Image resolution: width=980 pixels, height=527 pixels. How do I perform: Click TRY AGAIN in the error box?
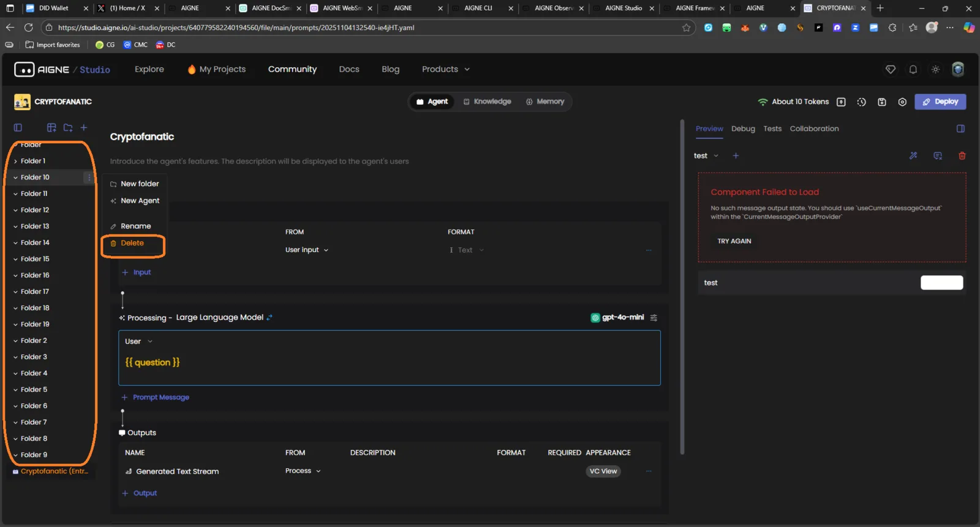734,241
